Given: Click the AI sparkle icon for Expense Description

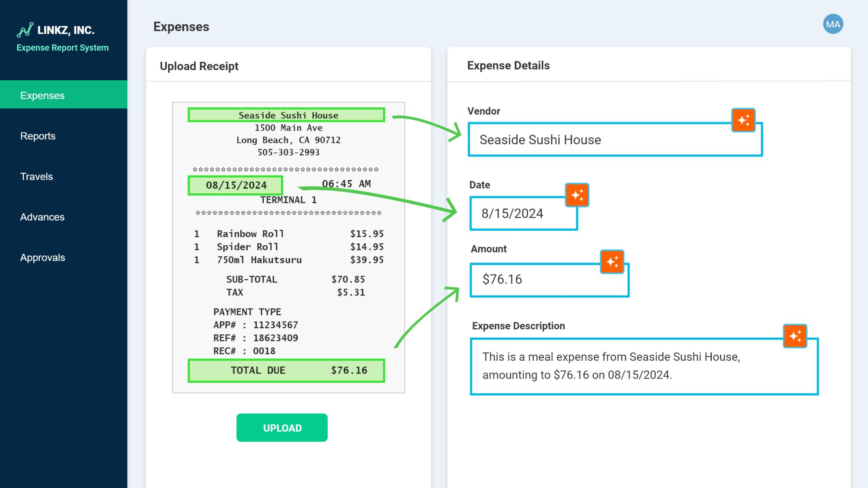Looking at the screenshot, I should 796,336.
